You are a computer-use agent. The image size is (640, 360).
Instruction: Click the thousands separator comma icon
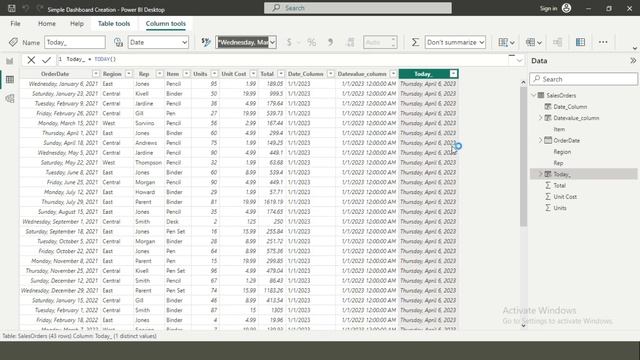pyautogui.click(x=331, y=42)
